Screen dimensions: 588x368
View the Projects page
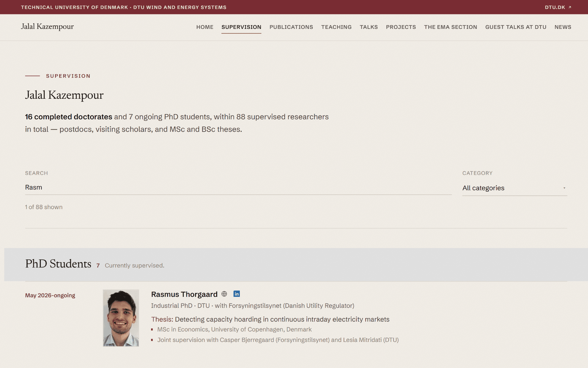point(401,27)
